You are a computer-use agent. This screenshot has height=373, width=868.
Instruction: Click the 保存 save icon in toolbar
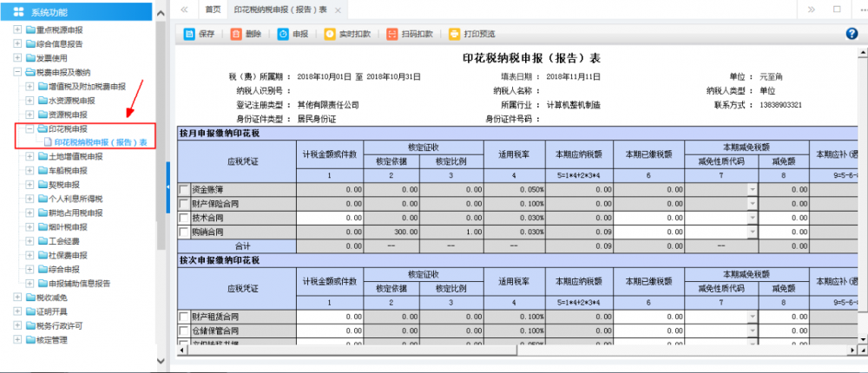tap(188, 34)
